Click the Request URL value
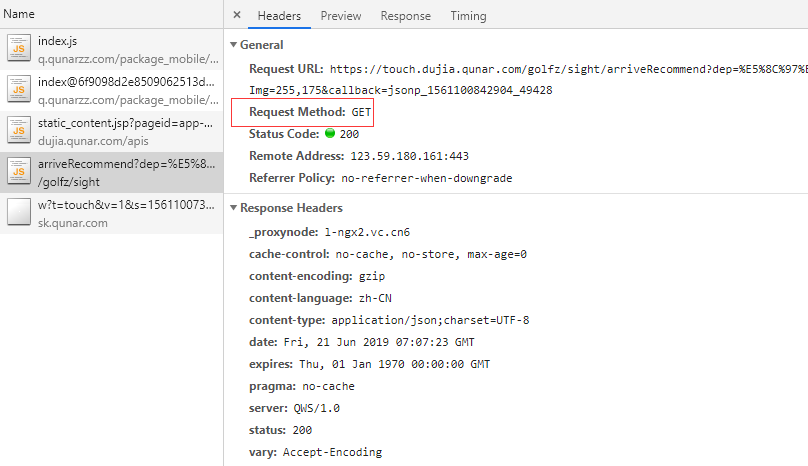Image resolution: width=808 pixels, height=466 pixels. click(560, 70)
